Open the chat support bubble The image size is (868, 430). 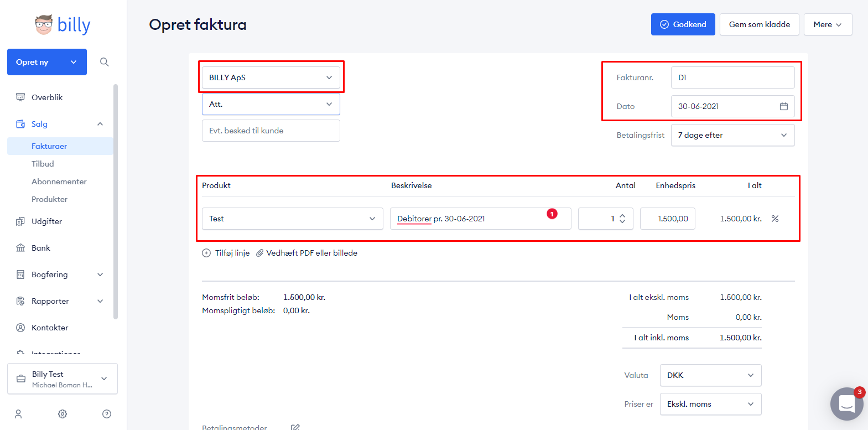click(847, 404)
